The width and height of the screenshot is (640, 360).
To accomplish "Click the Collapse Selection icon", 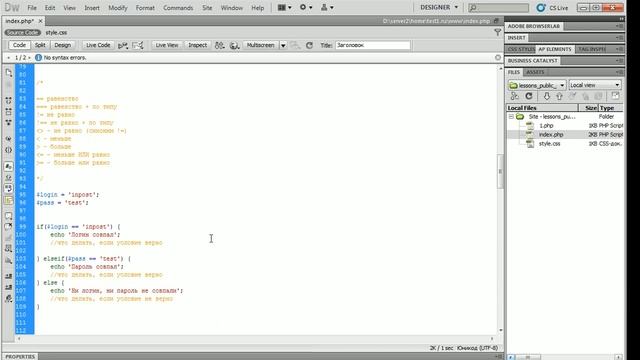I will [9, 111].
